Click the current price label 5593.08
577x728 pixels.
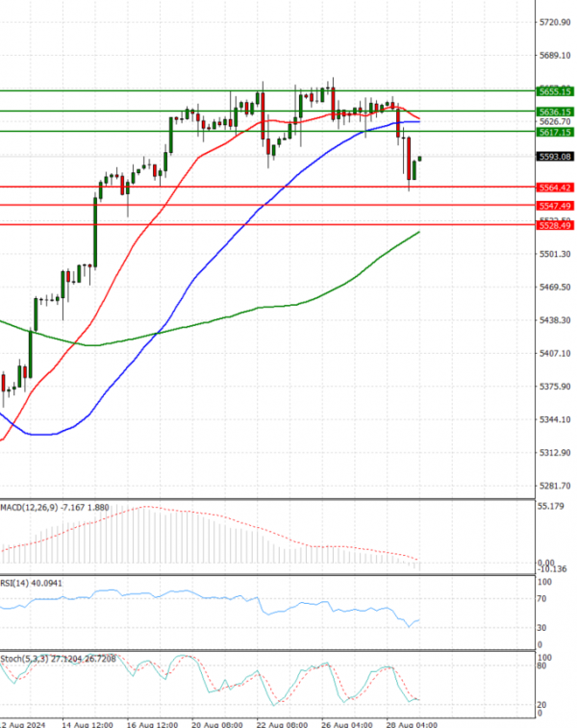coord(555,157)
